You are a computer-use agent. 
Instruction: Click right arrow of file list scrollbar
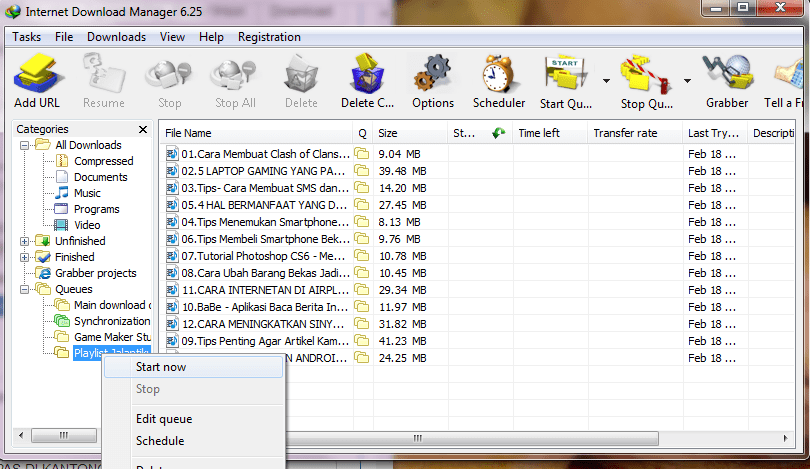click(x=785, y=439)
